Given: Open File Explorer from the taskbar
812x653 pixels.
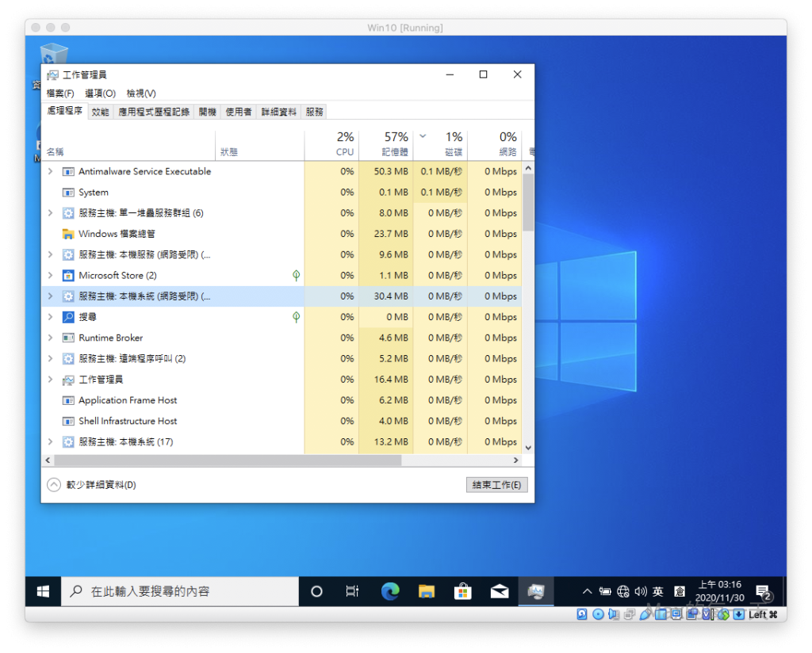Looking at the screenshot, I should click(427, 591).
